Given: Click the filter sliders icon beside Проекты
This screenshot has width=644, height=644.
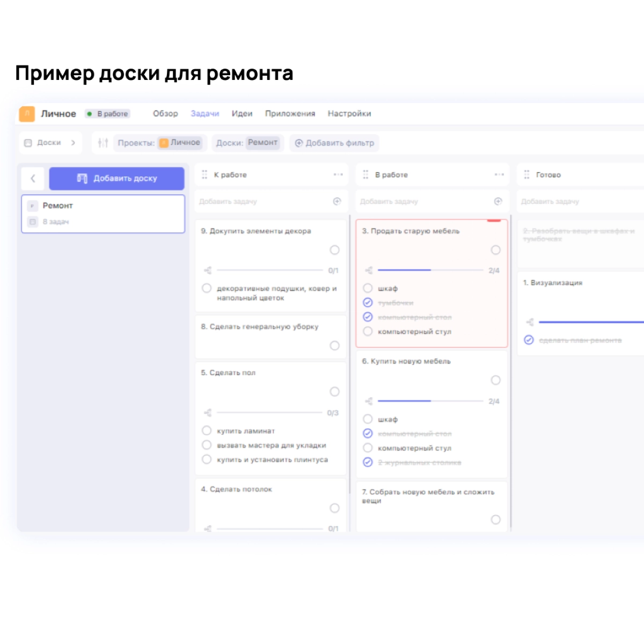Looking at the screenshot, I should [103, 143].
